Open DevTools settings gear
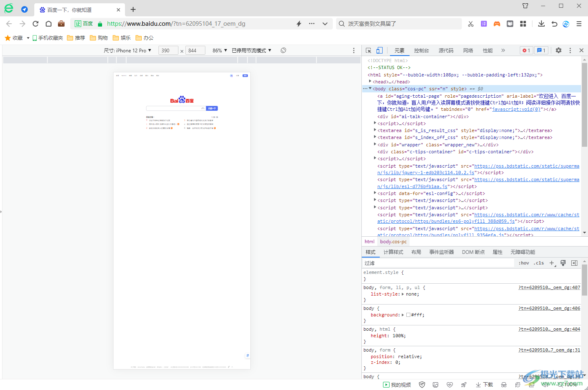This screenshot has width=588, height=390. coord(559,50)
